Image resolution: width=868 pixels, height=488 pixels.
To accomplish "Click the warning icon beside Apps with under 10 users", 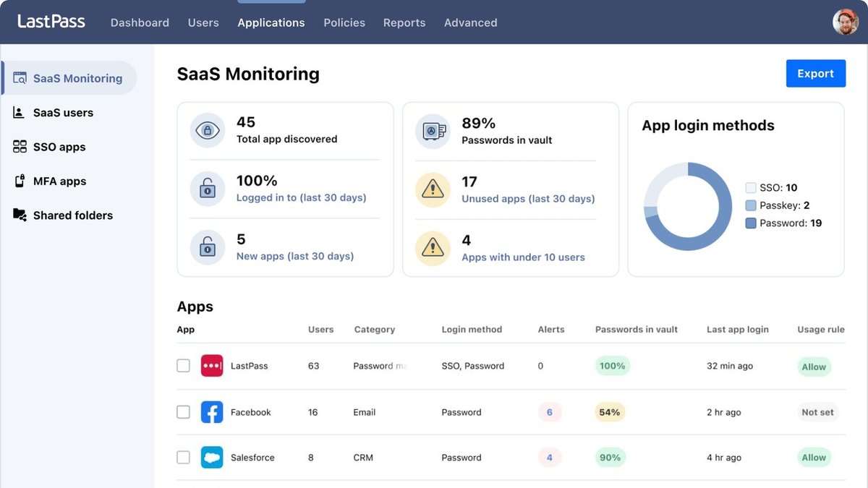I will 433,248.
